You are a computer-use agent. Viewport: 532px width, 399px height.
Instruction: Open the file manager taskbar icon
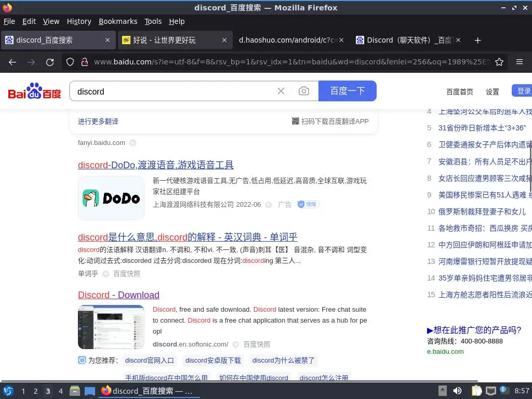click(x=75, y=391)
